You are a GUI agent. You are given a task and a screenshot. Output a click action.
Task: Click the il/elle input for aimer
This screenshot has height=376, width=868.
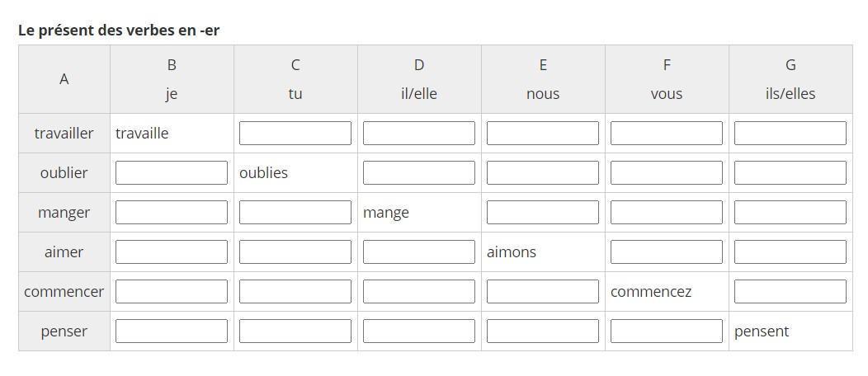(x=419, y=252)
